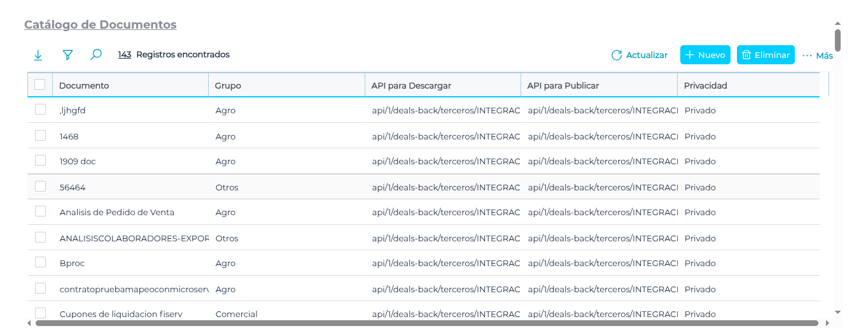Toggle the select-all header checkbox
Screen dimensions: 868x333
40,84
